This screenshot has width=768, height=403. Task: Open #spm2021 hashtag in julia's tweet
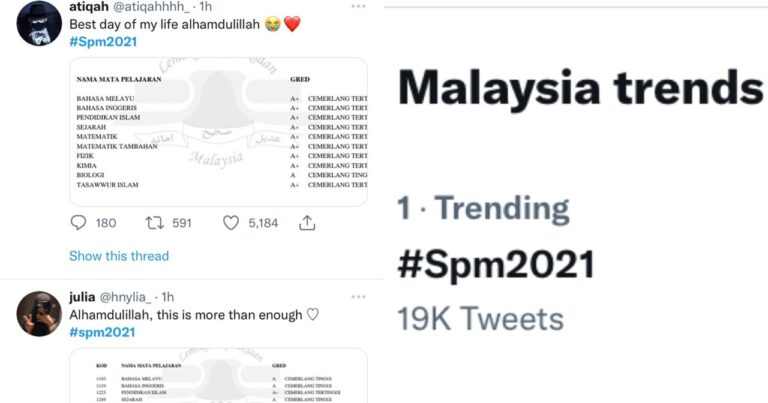pos(102,332)
